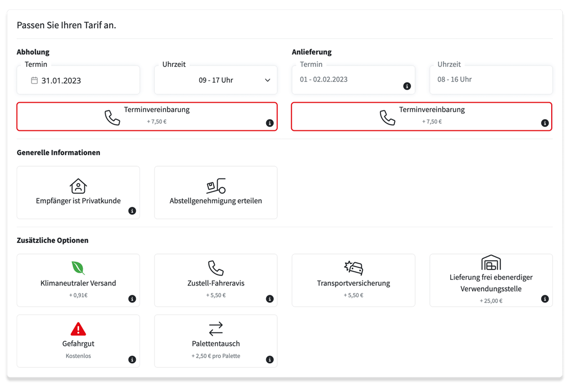Show info for Klimaneutraler Versand

(133, 299)
